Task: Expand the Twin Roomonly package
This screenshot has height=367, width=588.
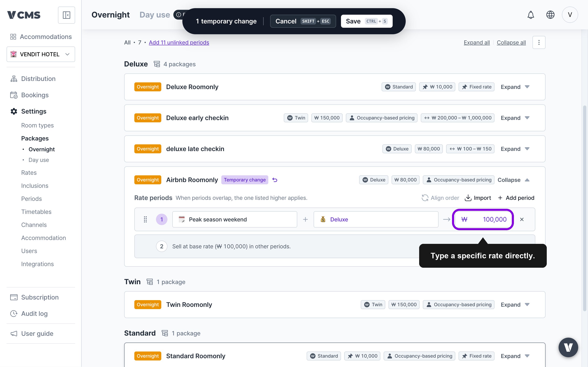Action: click(x=515, y=305)
